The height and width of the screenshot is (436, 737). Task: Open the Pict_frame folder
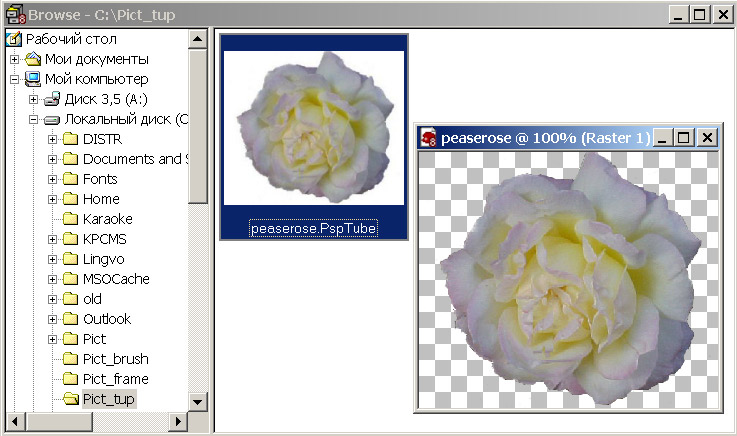tap(115, 379)
